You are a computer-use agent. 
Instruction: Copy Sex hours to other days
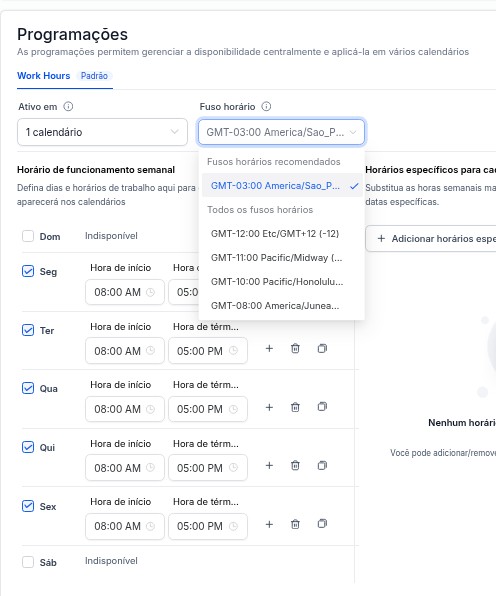pyautogui.click(x=322, y=524)
